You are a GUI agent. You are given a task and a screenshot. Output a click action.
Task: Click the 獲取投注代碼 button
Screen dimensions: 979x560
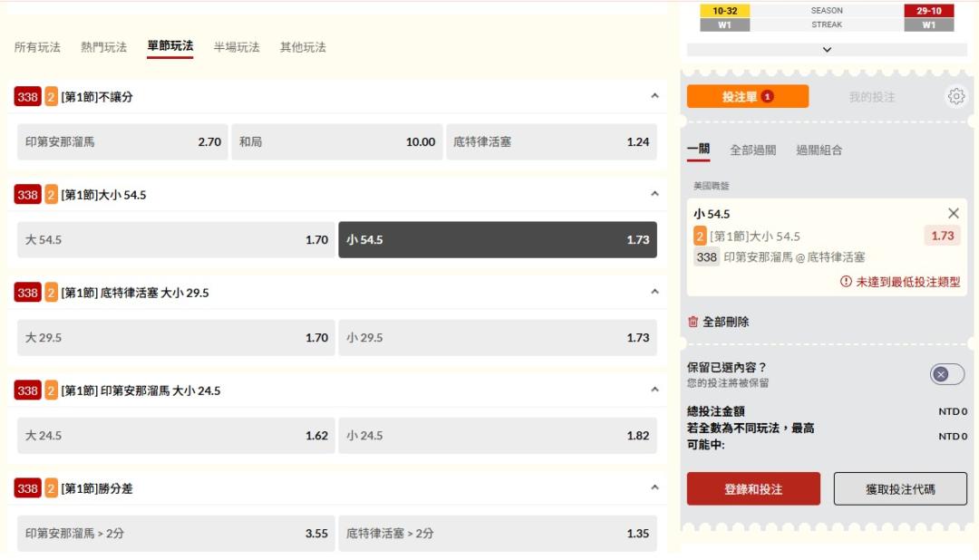[x=899, y=489]
